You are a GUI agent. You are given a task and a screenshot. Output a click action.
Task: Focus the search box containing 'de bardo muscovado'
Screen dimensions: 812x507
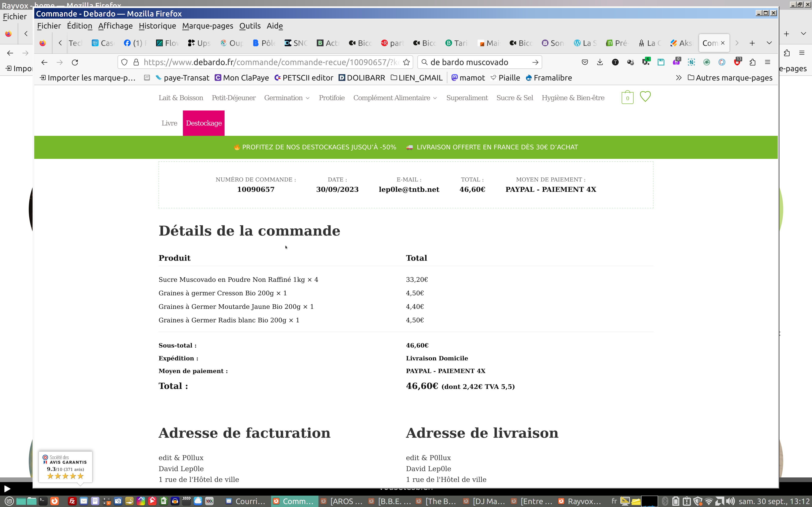pyautogui.click(x=476, y=62)
